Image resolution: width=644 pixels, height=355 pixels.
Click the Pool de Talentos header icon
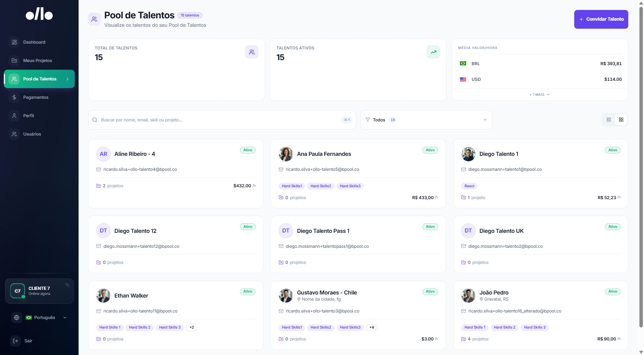(x=94, y=19)
